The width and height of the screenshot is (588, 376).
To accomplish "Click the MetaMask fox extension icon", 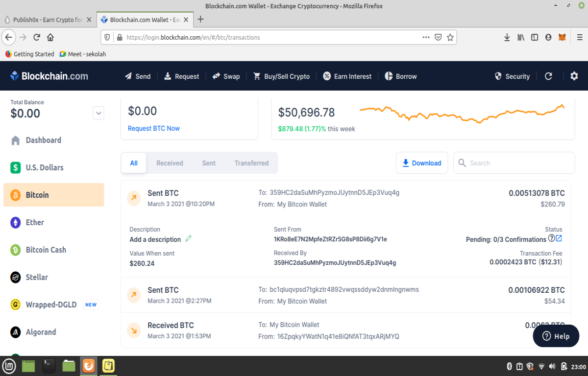I will (x=562, y=37).
